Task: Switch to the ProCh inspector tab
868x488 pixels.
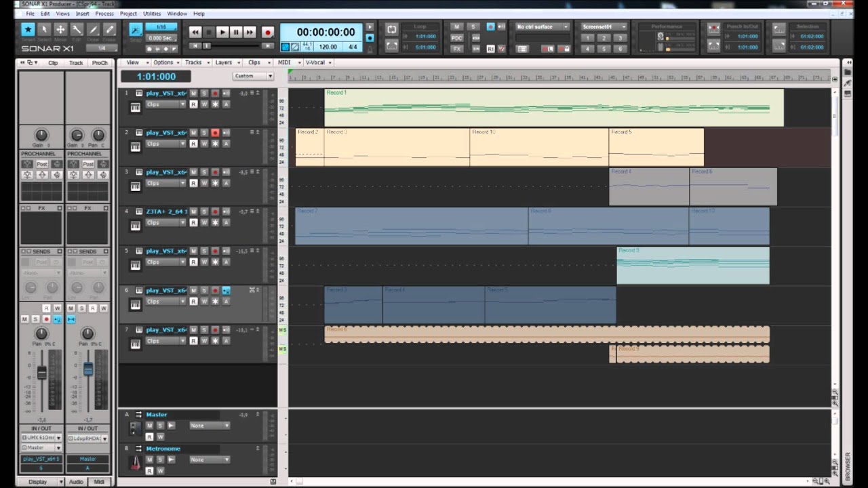Action: click(x=100, y=63)
